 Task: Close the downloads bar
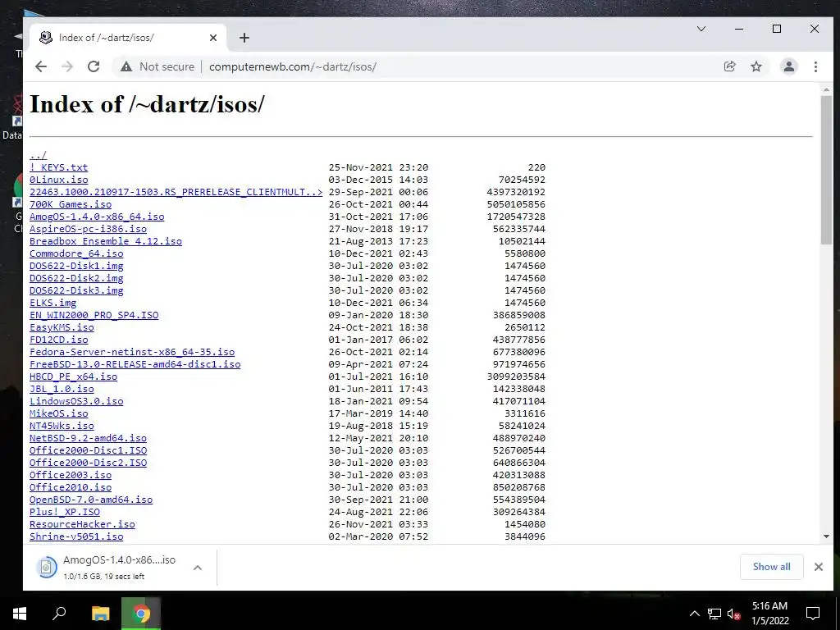point(818,567)
